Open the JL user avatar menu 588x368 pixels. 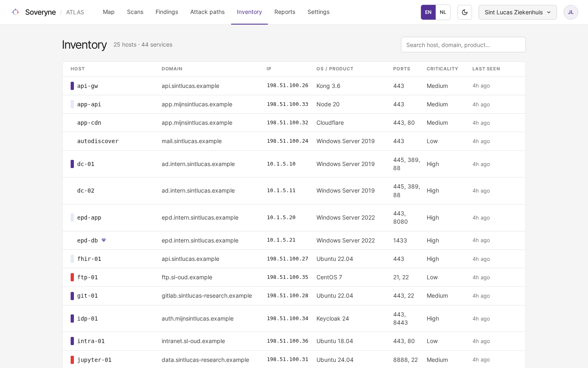pos(571,12)
